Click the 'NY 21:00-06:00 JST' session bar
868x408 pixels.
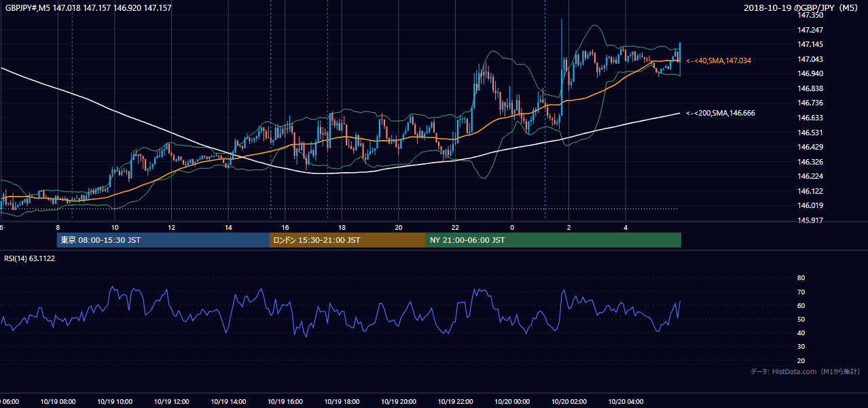tap(554, 240)
